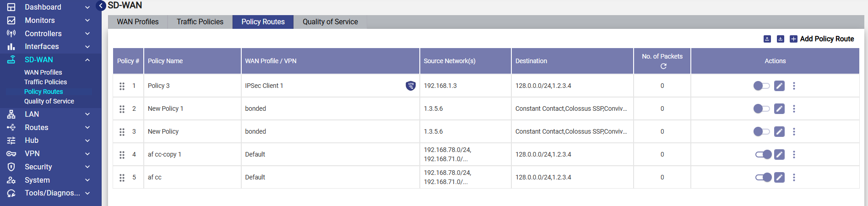Click the download icon beside Add Policy Route

pos(781,39)
